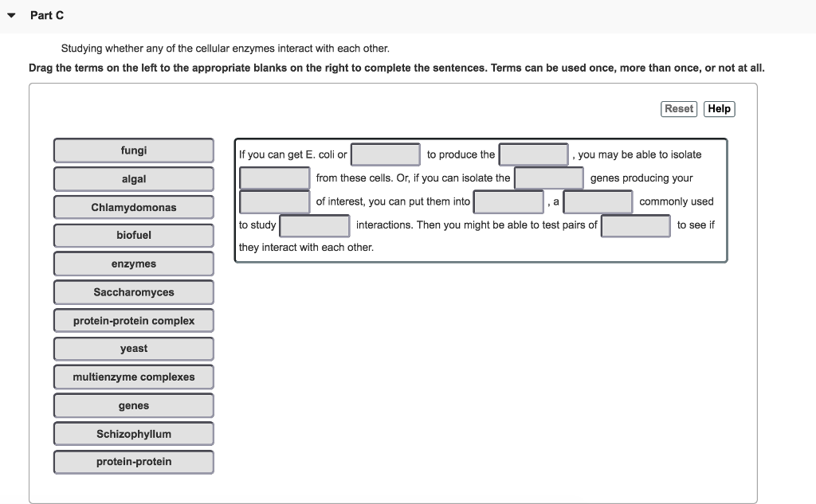Click the blank after E. coli or
This screenshot has width=816, height=504.
[386, 154]
